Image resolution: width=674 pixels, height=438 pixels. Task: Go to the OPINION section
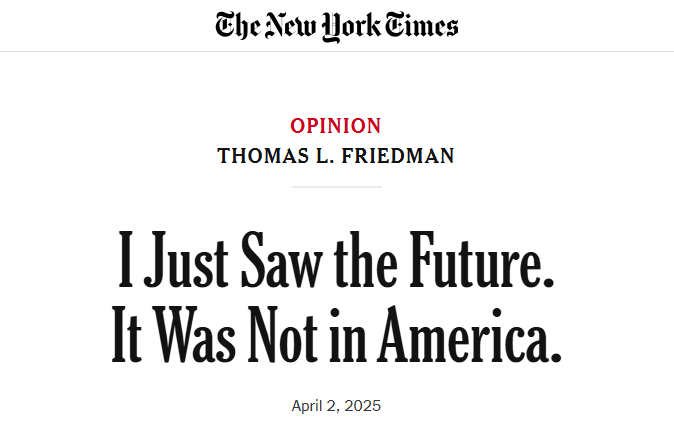pos(336,126)
